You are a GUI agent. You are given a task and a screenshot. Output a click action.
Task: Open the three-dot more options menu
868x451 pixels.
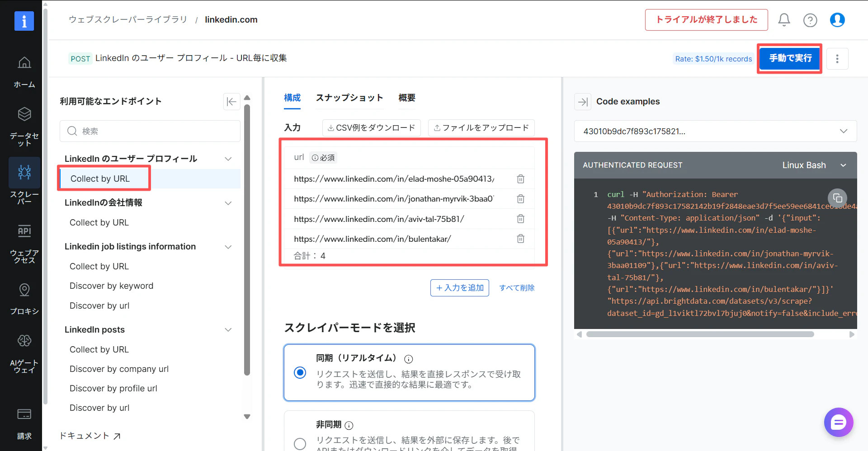837,59
